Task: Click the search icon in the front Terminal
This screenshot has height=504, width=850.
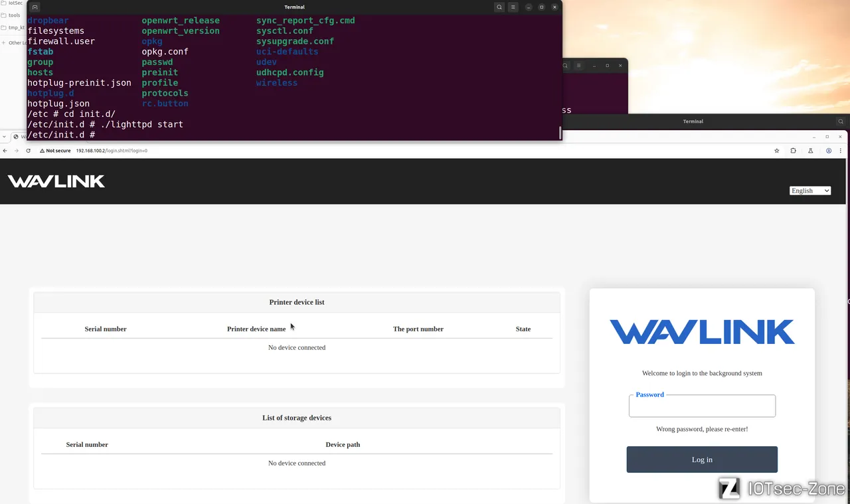Action: point(499,7)
